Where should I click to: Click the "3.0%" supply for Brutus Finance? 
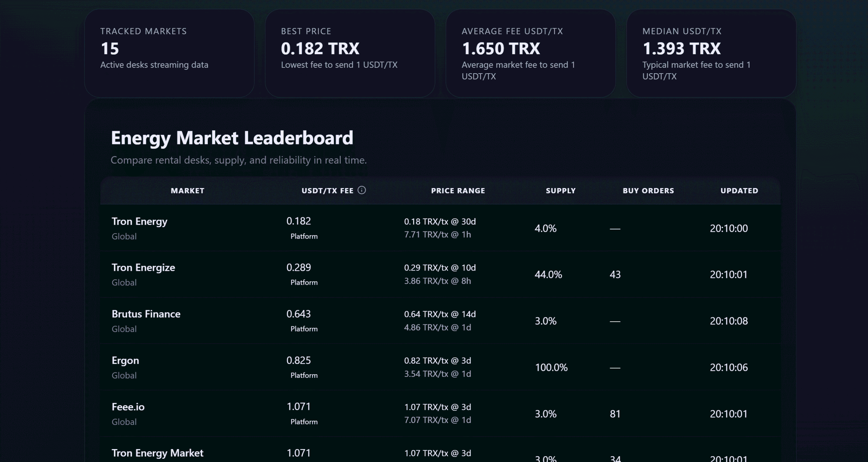click(546, 321)
